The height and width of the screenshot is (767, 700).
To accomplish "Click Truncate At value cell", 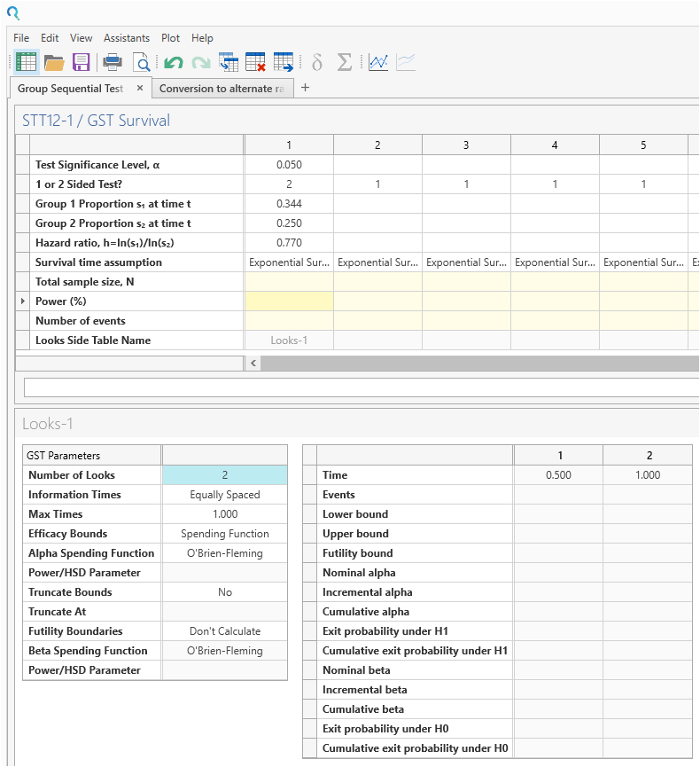I will click(x=225, y=612).
